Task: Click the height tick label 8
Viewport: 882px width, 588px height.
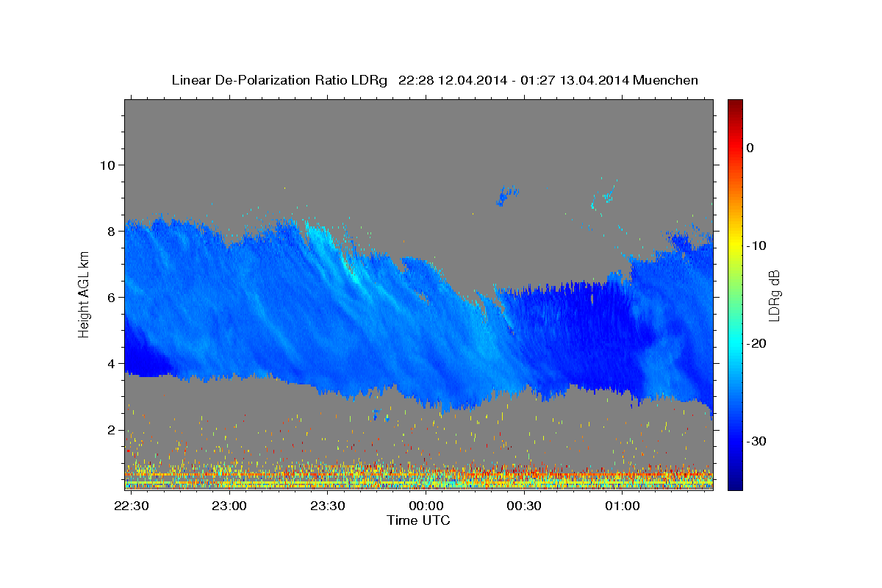Action: point(112,231)
